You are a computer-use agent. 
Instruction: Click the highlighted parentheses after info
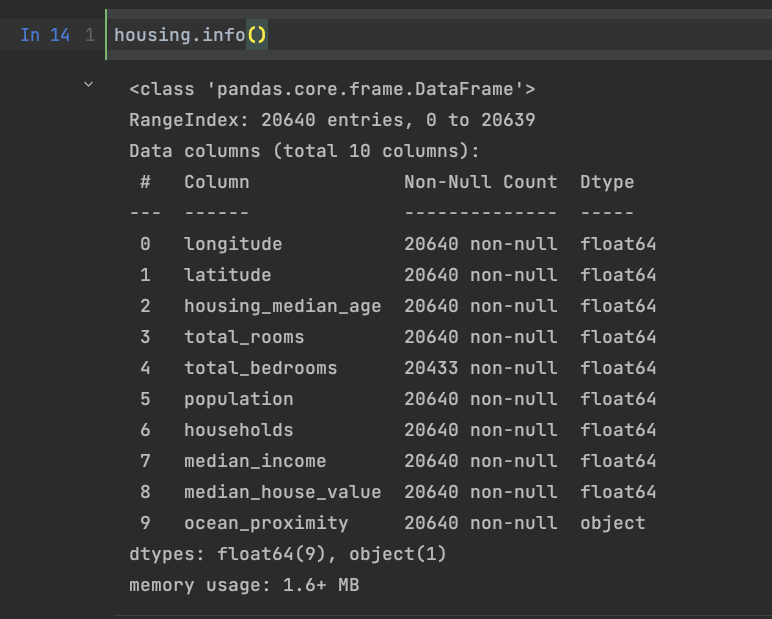(256, 35)
